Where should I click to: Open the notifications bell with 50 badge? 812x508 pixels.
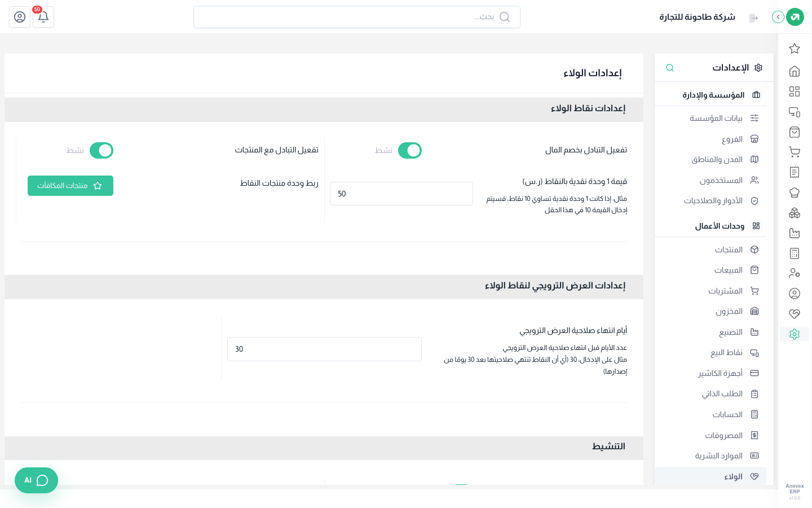(x=43, y=17)
